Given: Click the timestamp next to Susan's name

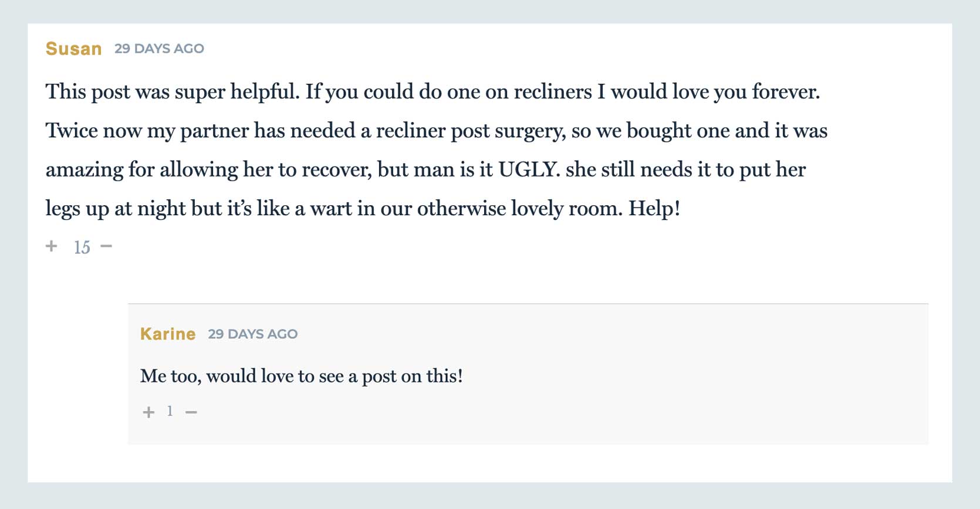Looking at the screenshot, I should (159, 49).
